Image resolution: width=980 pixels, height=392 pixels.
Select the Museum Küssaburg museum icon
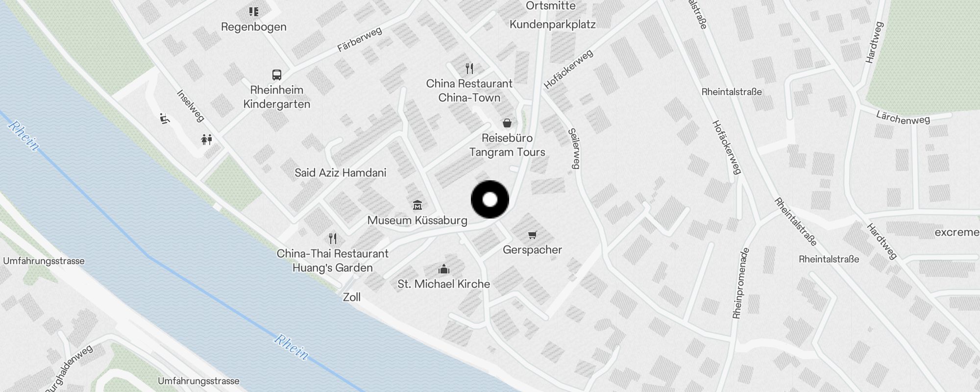click(417, 205)
